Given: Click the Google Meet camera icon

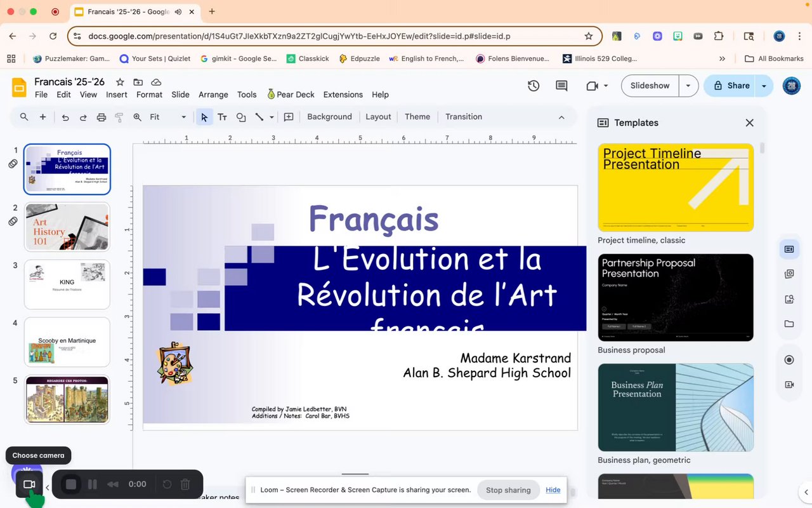Looking at the screenshot, I should click(593, 86).
